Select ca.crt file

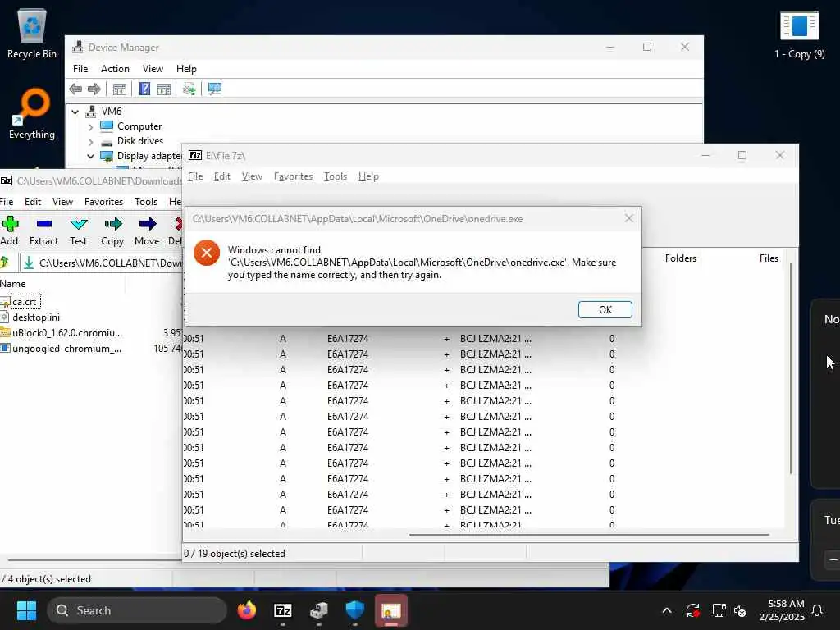[x=24, y=302]
